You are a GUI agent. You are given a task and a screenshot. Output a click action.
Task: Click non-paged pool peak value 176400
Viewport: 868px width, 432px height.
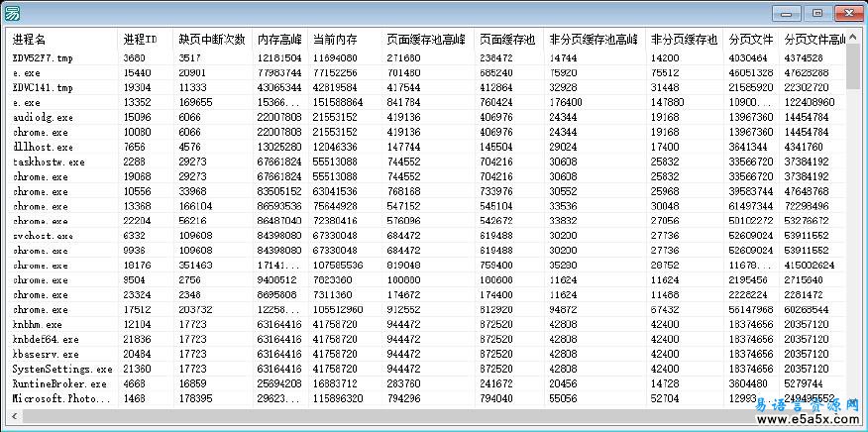pos(566,102)
